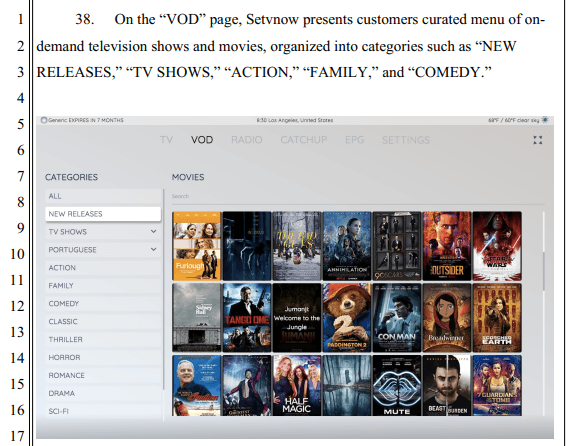Expand the PORTUGUESE category chevron

click(x=153, y=250)
